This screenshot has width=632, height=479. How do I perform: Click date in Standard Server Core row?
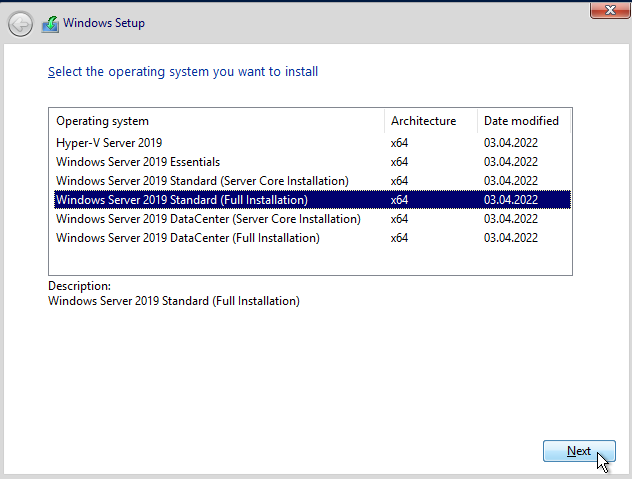coord(511,181)
